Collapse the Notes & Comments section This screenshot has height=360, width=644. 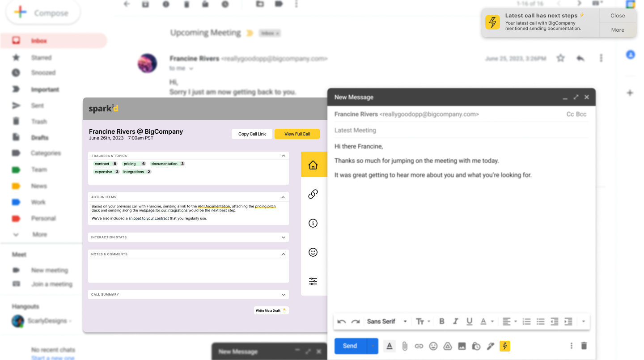tap(283, 254)
